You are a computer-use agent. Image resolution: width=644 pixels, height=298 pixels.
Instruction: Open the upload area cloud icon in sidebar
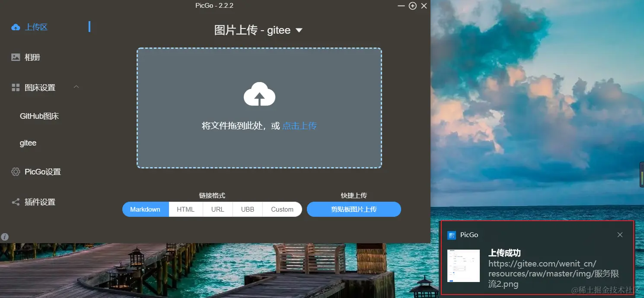[x=16, y=27]
